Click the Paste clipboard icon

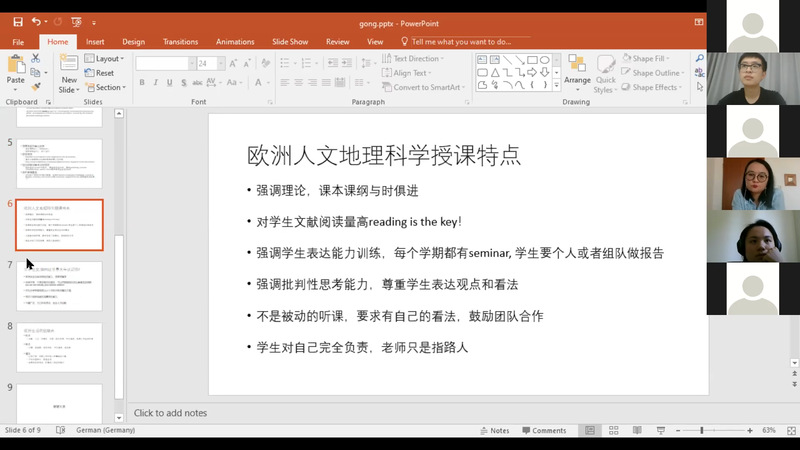(x=16, y=70)
